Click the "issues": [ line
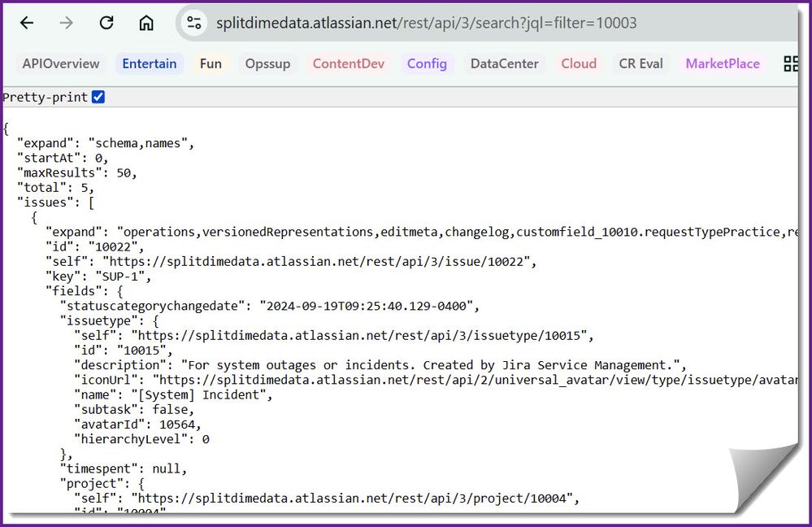Viewport: 812px width, 527px height. [x=56, y=202]
